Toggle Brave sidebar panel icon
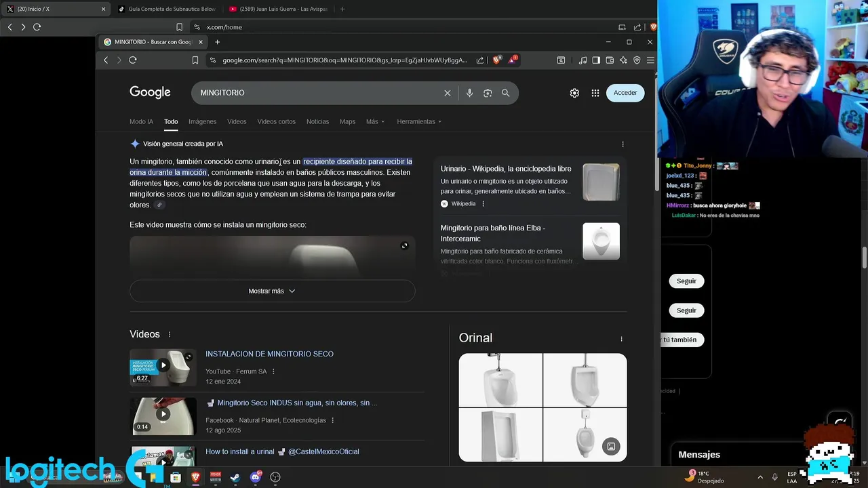This screenshot has height=488, width=868. [596, 60]
